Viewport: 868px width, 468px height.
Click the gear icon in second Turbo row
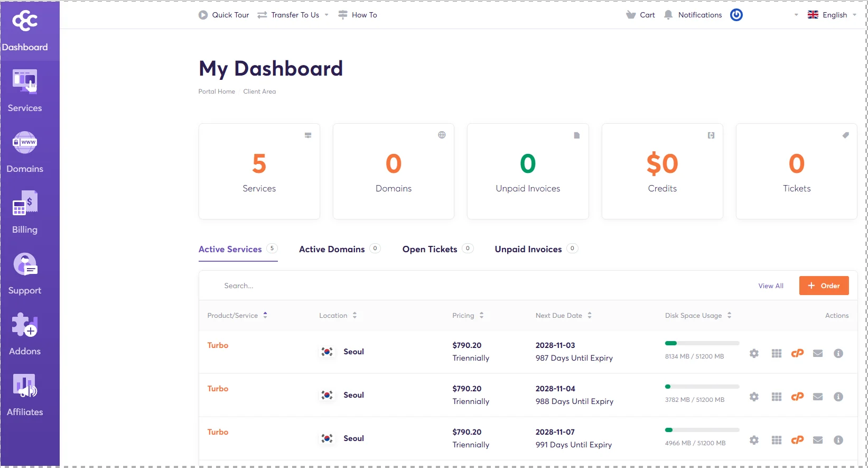[x=754, y=397]
